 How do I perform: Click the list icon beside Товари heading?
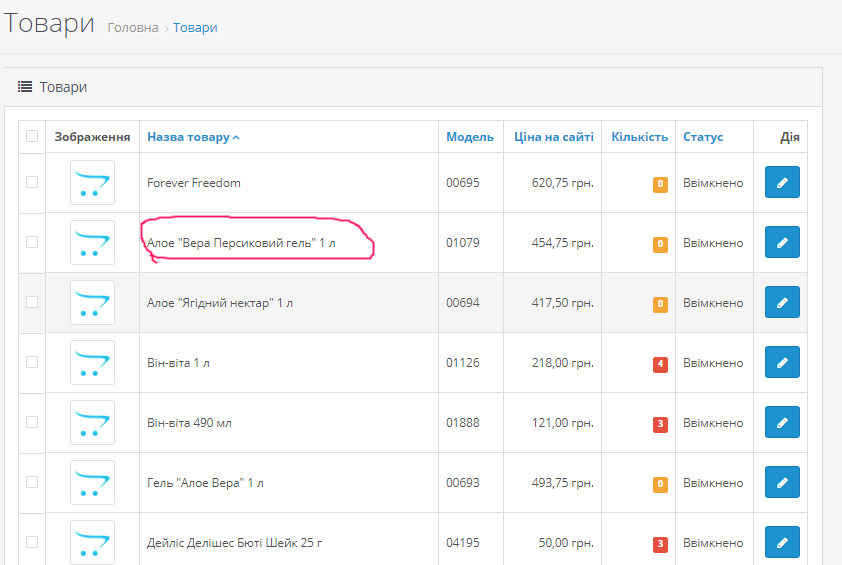coord(25,86)
